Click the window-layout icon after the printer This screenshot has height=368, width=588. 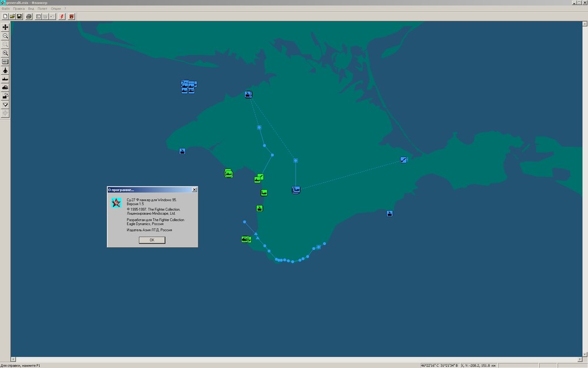coord(38,16)
